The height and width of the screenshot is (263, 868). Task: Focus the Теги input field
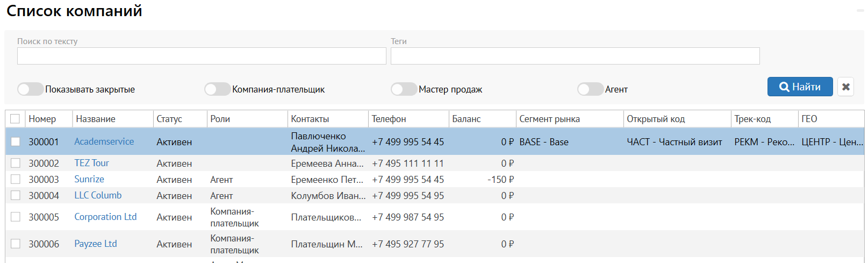click(575, 56)
